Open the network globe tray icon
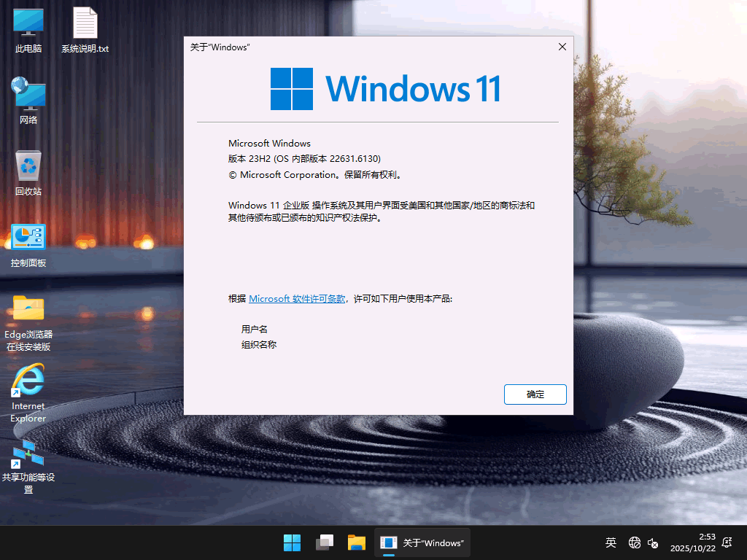Viewport: 747px width, 560px height. (634, 542)
